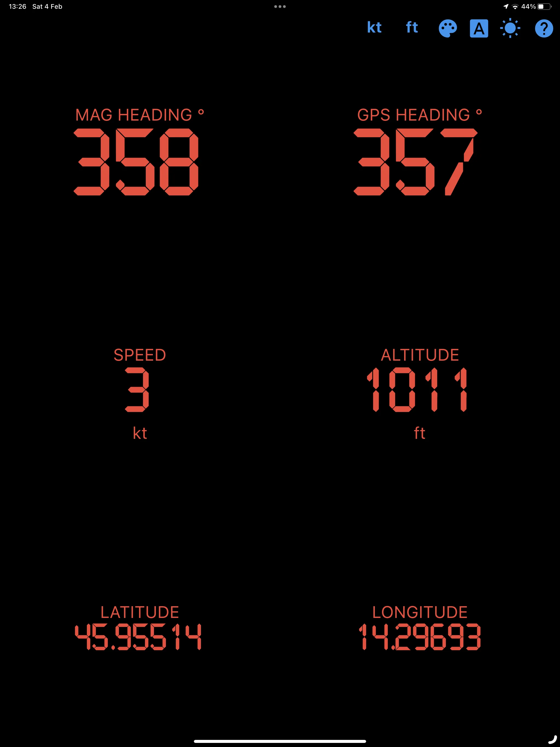The image size is (560, 747).
Task: Enable the brightness adjustment setting
Action: point(509,28)
